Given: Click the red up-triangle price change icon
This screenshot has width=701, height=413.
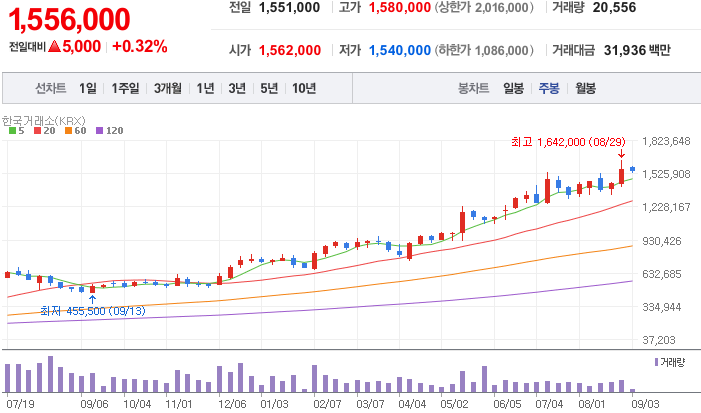Looking at the screenshot, I should tap(66, 46).
